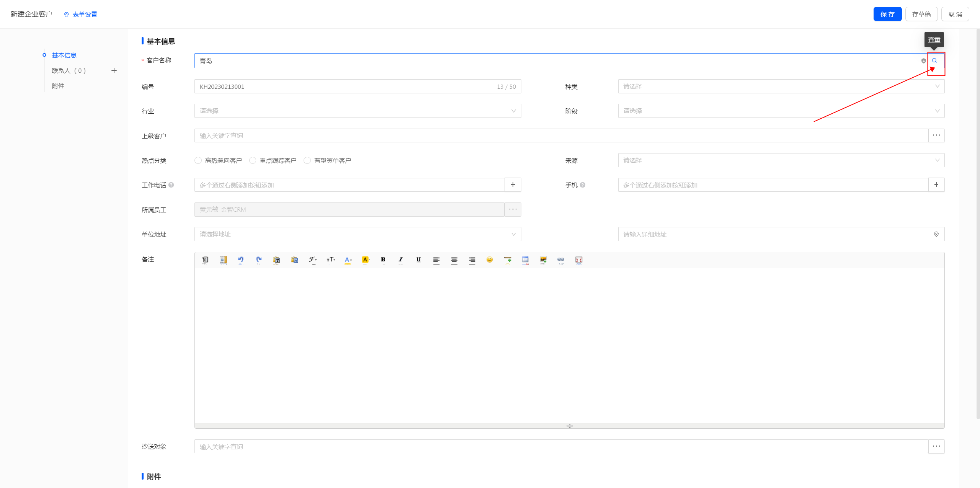The image size is (980, 488).
Task: Click in the 手机 input field
Action: [773, 185]
